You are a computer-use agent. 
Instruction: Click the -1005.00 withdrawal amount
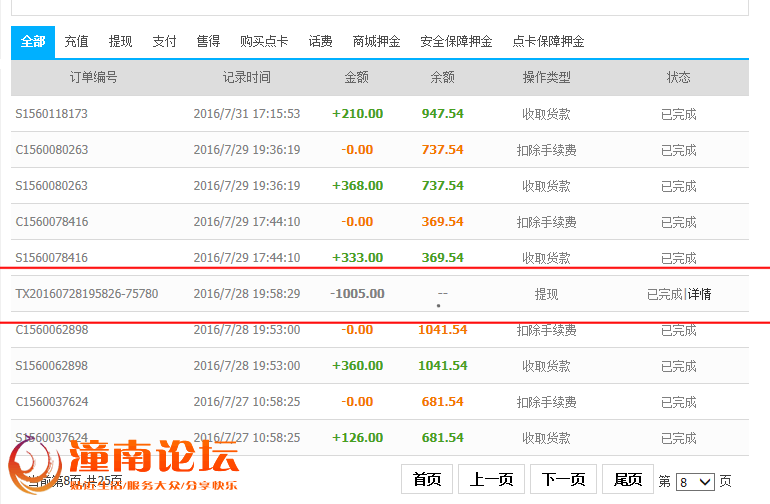[358, 294]
